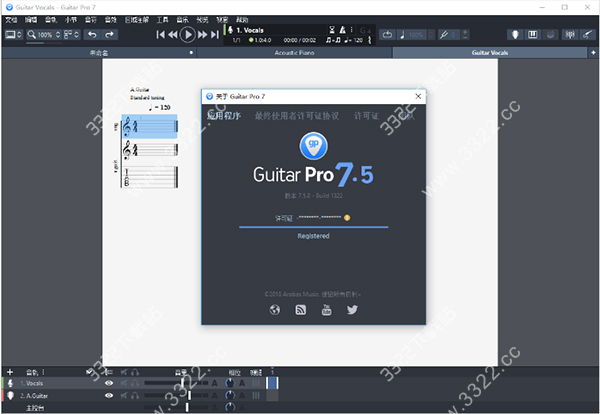Image resolution: width=600 pixels, height=414 pixels.
Task: Open the 工具 (Tools) menu
Action: 162,20
